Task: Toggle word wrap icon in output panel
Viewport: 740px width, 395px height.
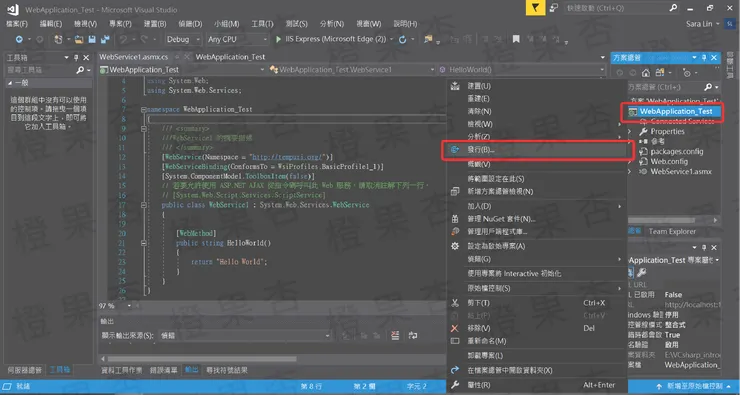Action: pyautogui.click(x=413, y=335)
